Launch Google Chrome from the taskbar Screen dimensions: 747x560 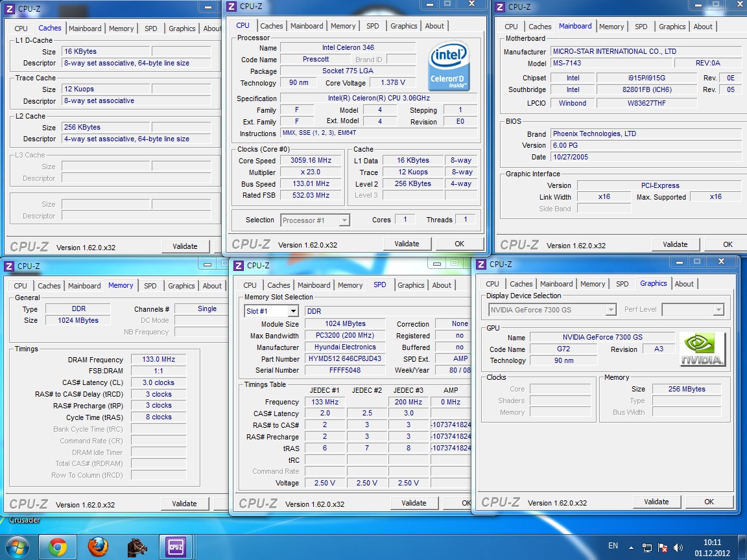click(57, 548)
